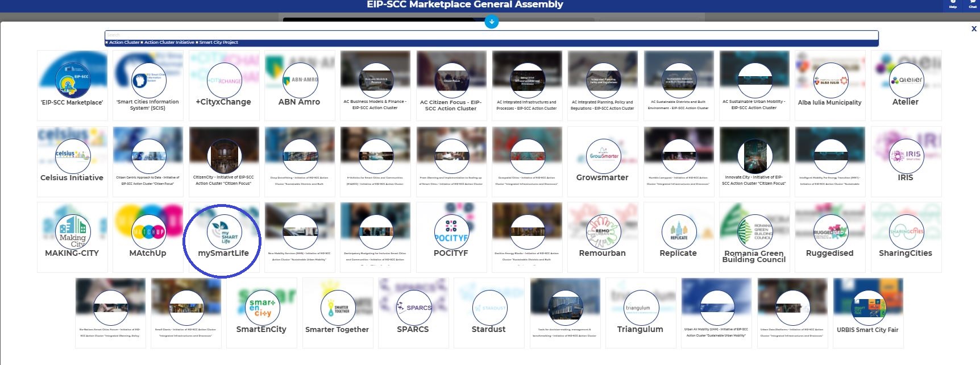Viewport: 980px width, 365px height.
Task: Select the +CityxChange project card
Action: (x=224, y=85)
